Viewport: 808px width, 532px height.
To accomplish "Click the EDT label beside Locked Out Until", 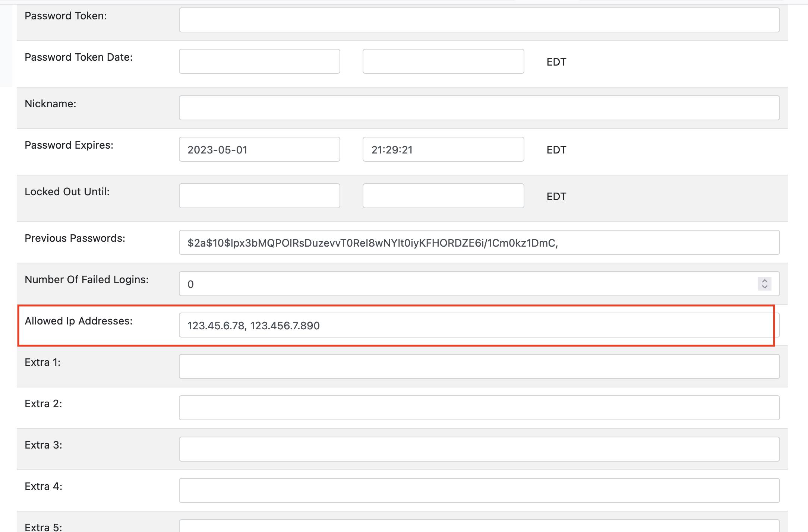I will point(556,197).
